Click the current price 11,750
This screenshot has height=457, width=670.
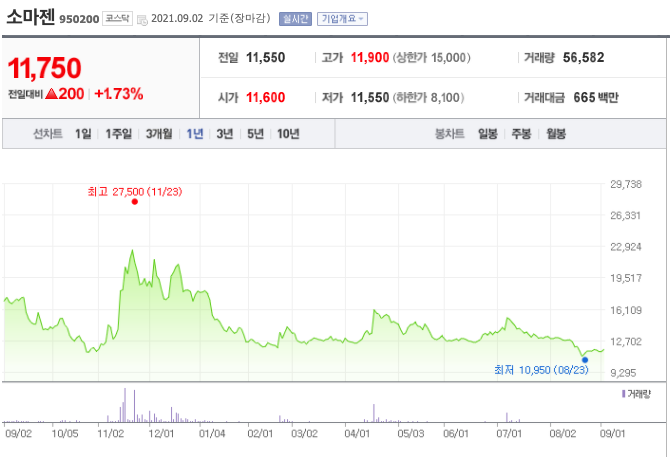point(44,68)
